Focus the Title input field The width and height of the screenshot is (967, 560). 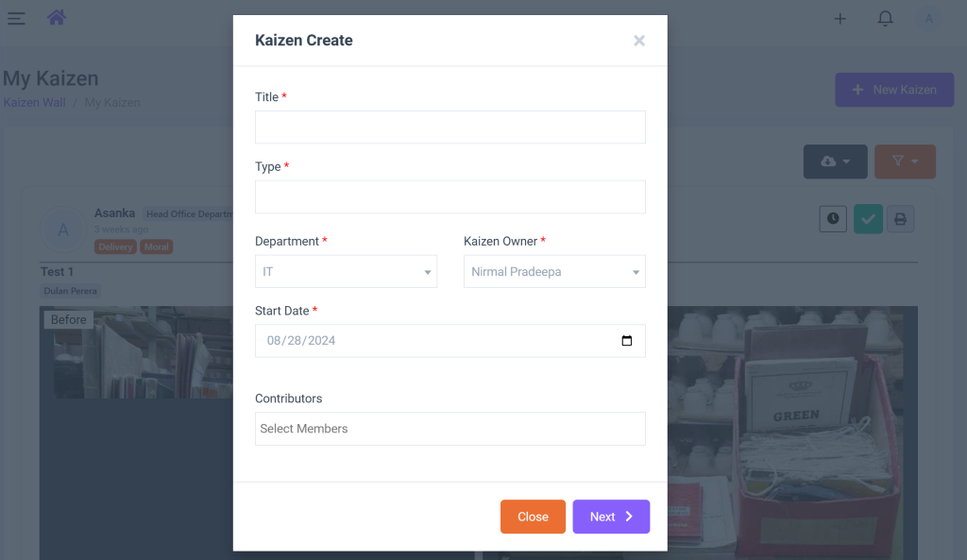coord(450,127)
